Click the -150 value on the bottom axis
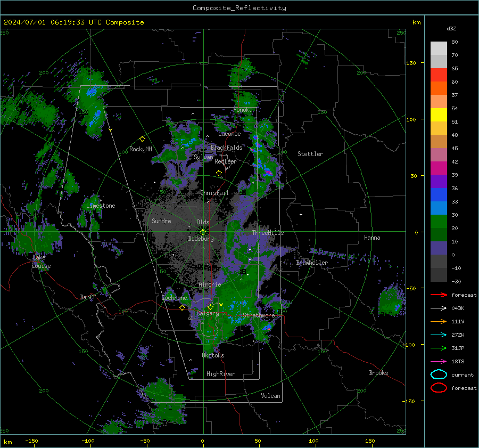The height and width of the screenshot is (448, 479). pos(31,441)
